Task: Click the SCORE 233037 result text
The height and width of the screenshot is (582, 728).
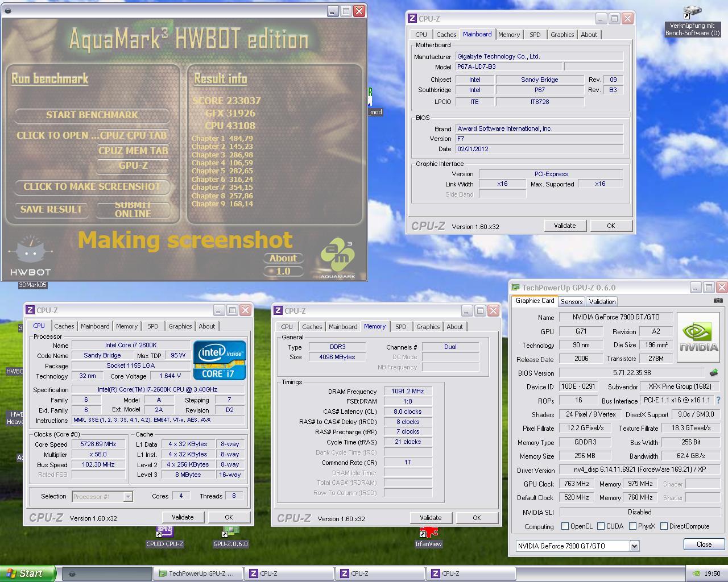Action: coord(226,101)
